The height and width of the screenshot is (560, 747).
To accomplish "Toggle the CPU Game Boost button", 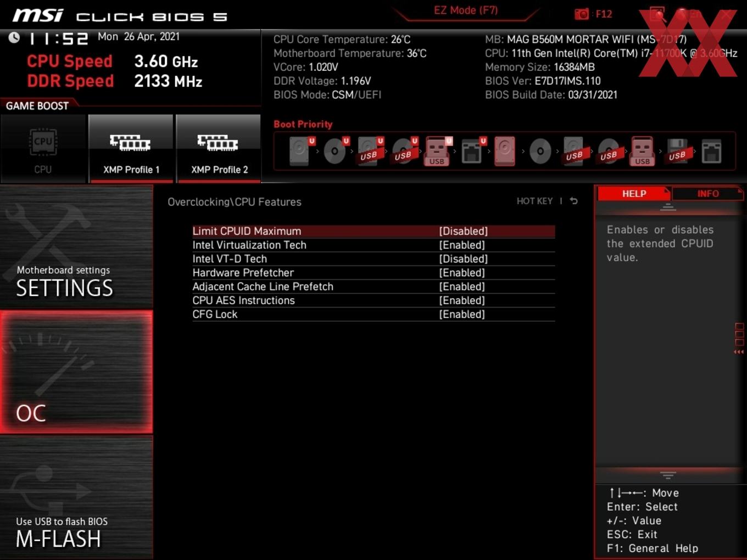I will pos(43,148).
